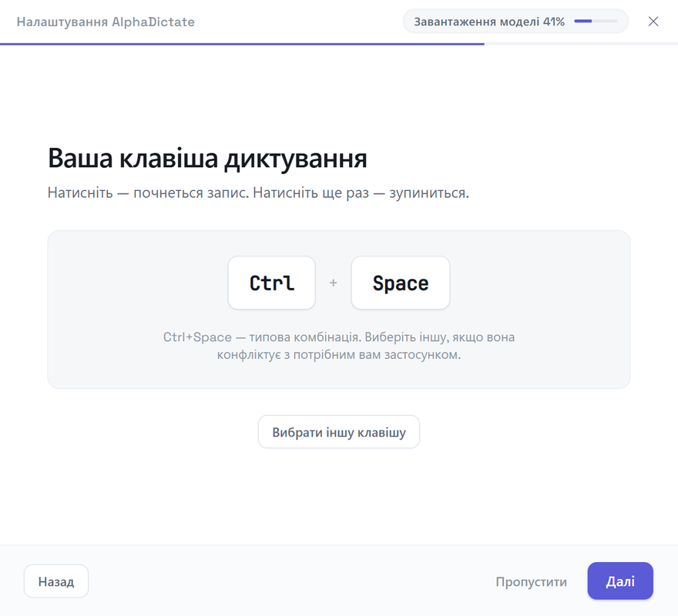Click the model download 41% progress pill
The width and height of the screenshot is (678, 616).
tap(515, 22)
